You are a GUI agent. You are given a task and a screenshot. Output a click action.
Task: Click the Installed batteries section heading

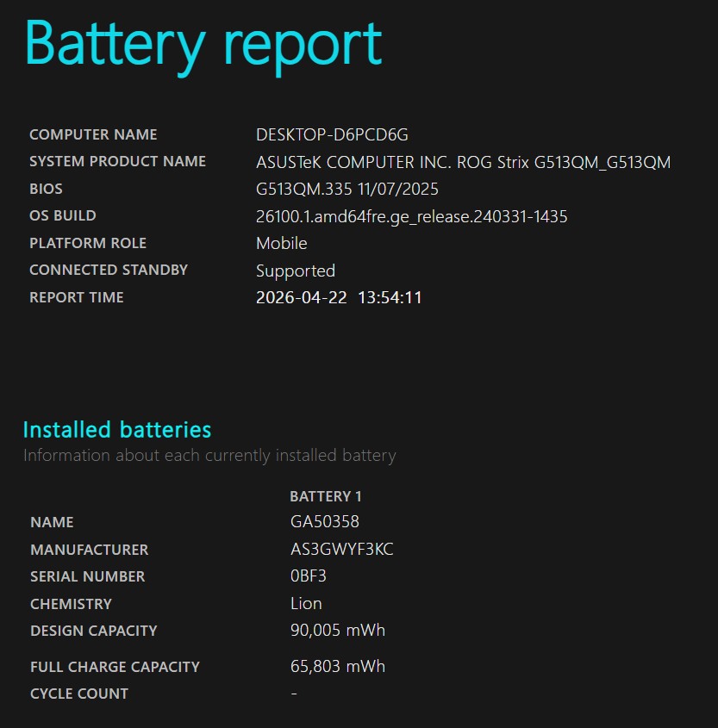[117, 429]
